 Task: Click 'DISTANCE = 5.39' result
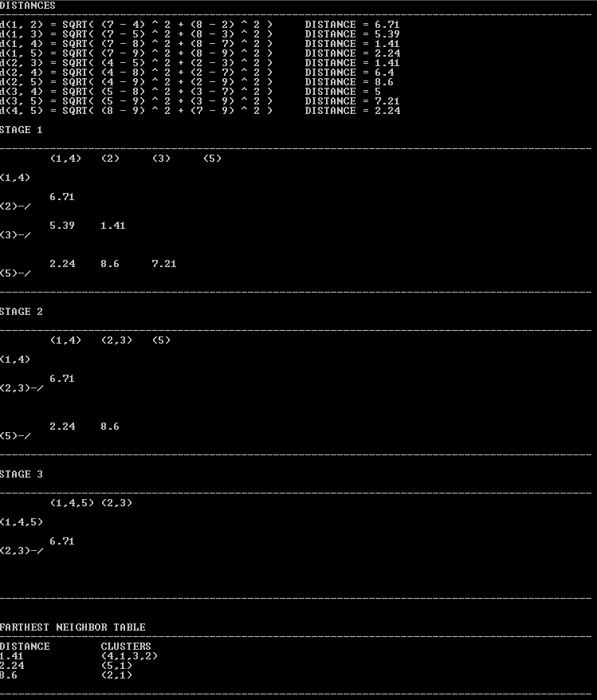(352, 34)
